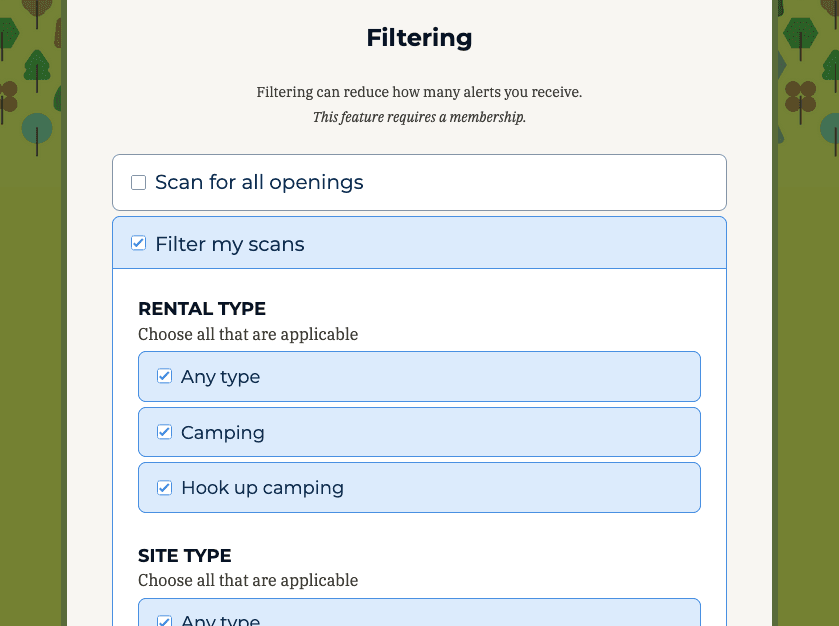The width and height of the screenshot is (839, 626).
Task: Click the Filtering page heading
Action: click(x=420, y=38)
